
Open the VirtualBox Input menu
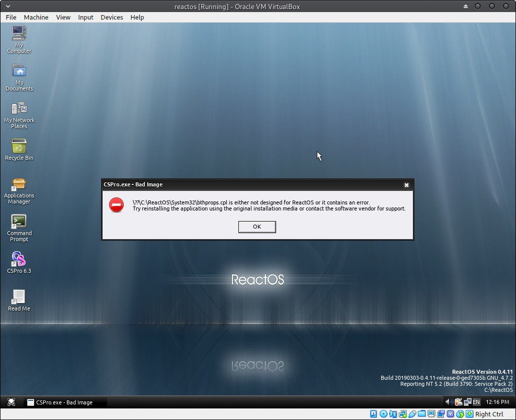85,18
